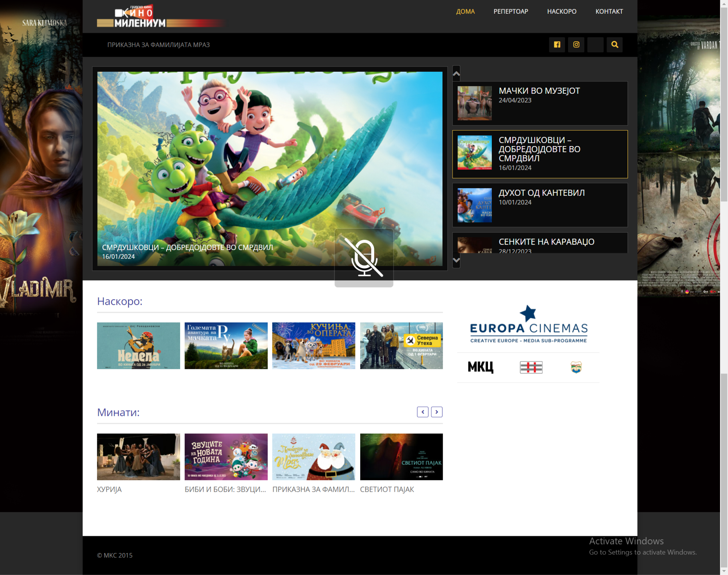728x575 pixels.
Task: Open the СВЕТИОТ ПАЈАК past movie thumbnail
Action: coord(401,457)
